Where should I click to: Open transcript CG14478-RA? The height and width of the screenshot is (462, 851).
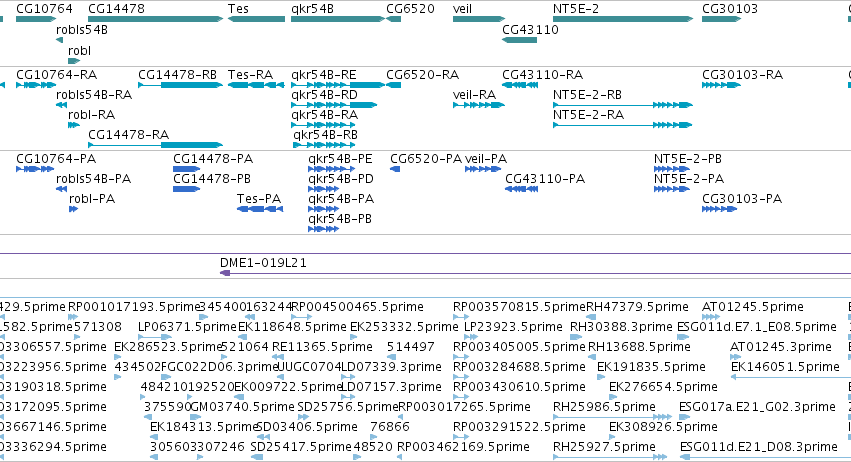[129, 135]
